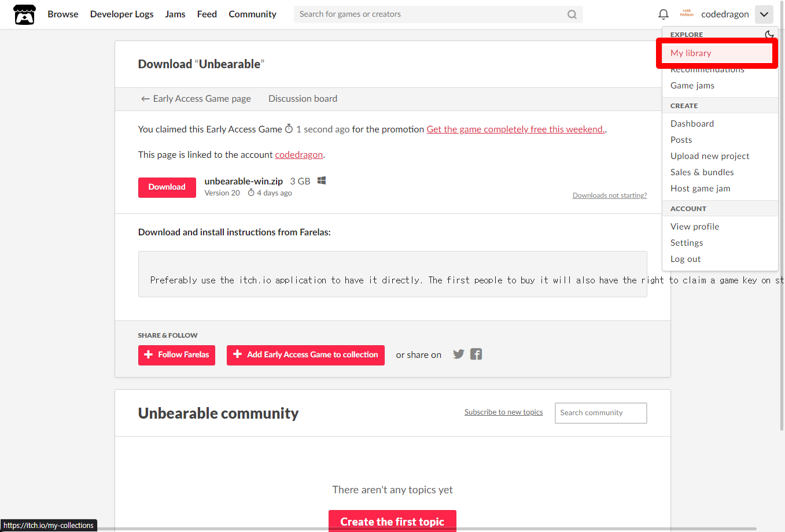Click the clock icon beside 4 days ago
785x532 pixels.
[x=251, y=193]
